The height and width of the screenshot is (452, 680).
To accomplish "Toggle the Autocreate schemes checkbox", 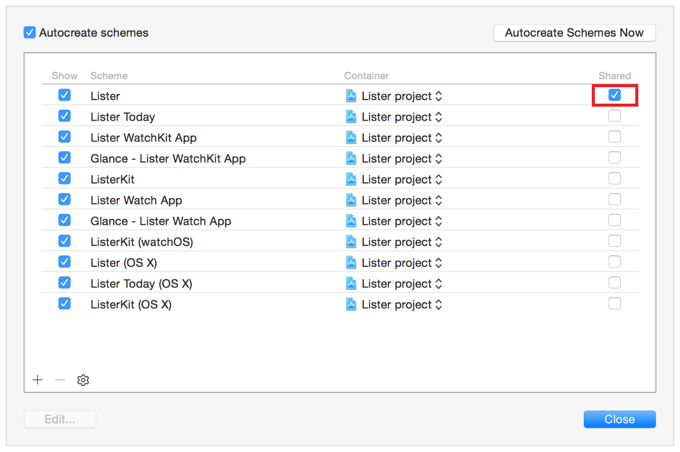I will 29,33.
